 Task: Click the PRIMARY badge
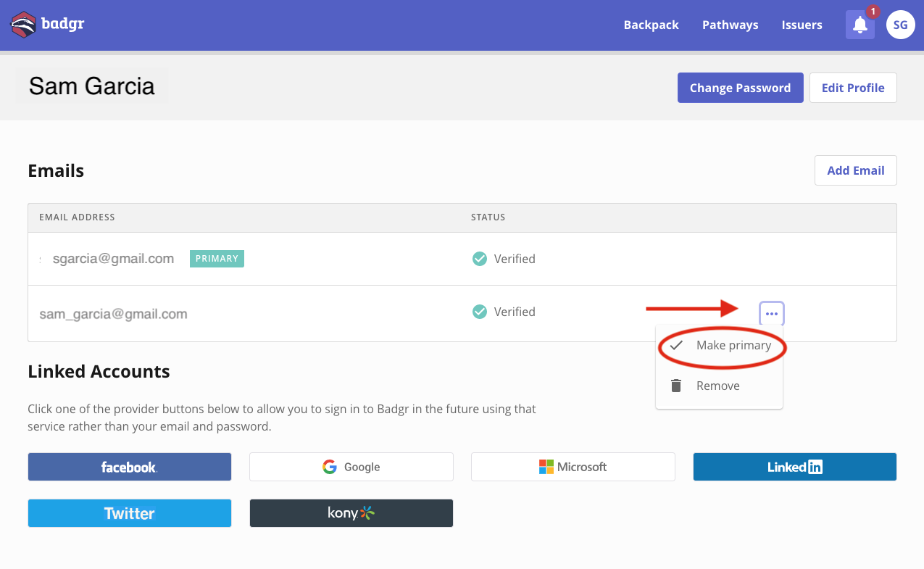tap(217, 259)
